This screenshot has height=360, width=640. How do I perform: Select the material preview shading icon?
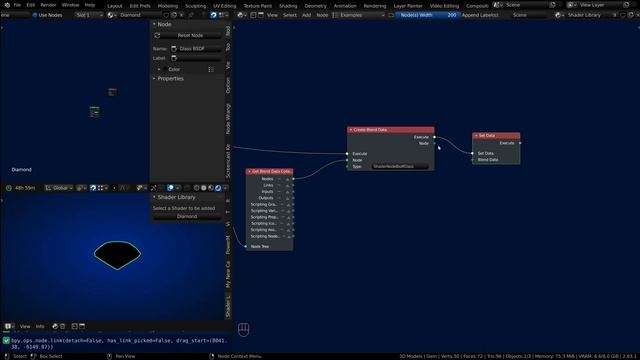tap(211, 188)
